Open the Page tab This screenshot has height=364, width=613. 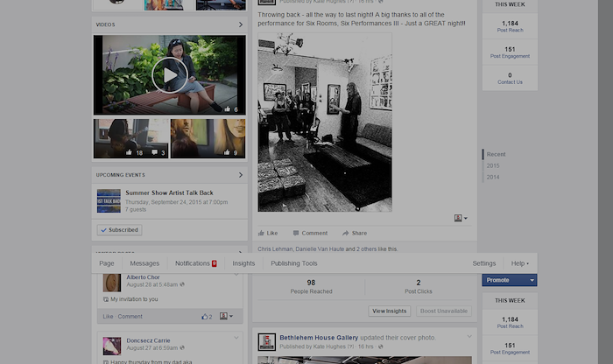pos(107,263)
